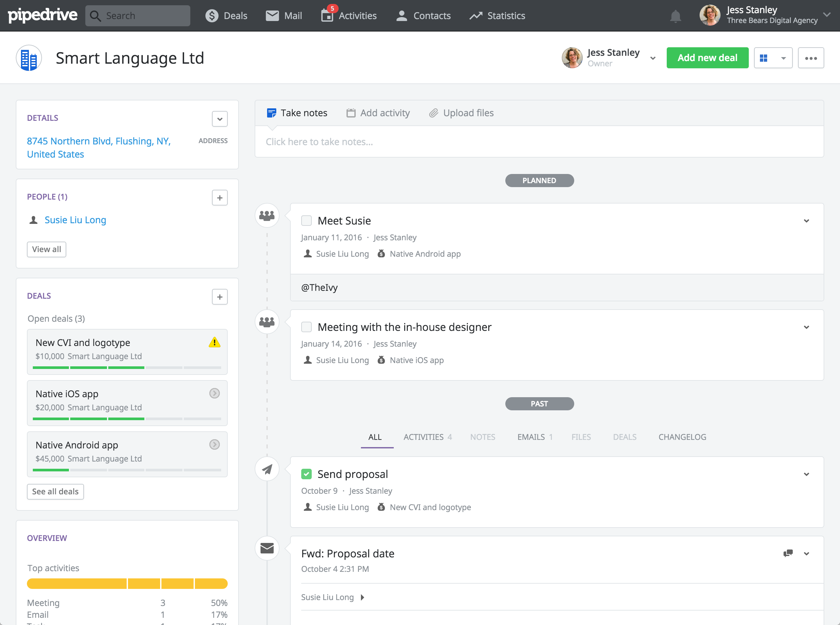Click the notification bell icon
This screenshot has width=840, height=625.
click(x=675, y=16)
